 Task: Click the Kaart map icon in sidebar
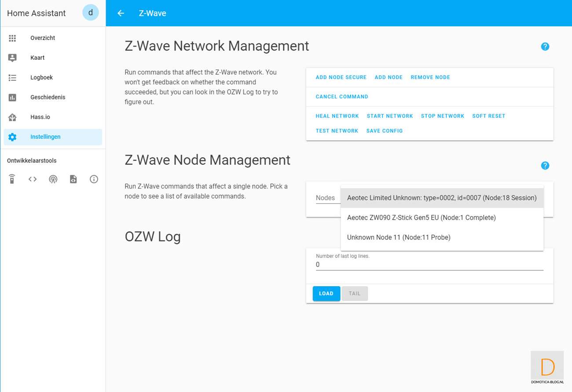coord(12,58)
